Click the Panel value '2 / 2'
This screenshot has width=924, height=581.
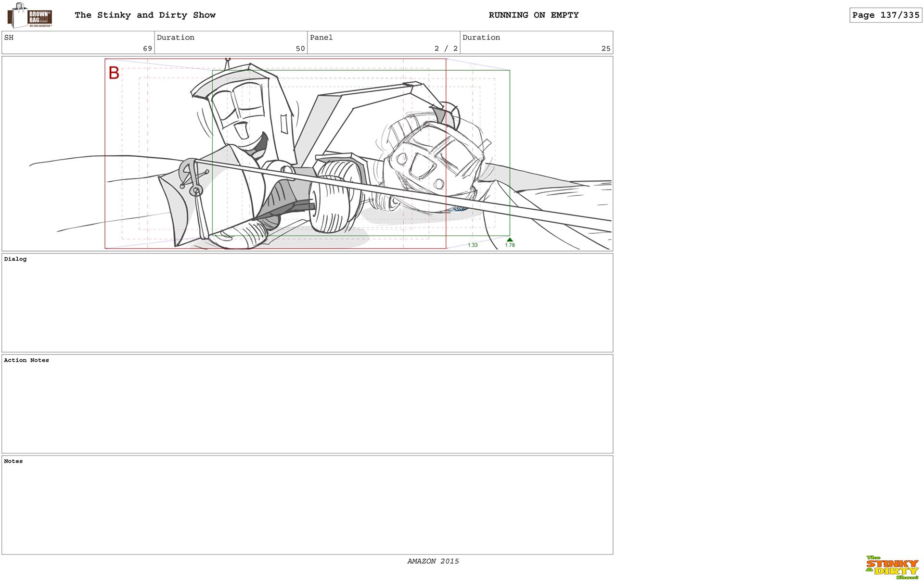point(446,49)
